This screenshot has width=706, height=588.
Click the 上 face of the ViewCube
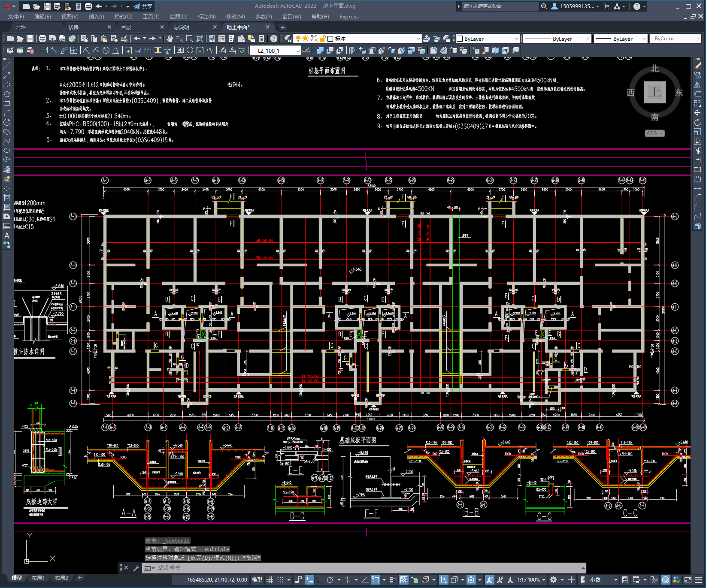[654, 92]
